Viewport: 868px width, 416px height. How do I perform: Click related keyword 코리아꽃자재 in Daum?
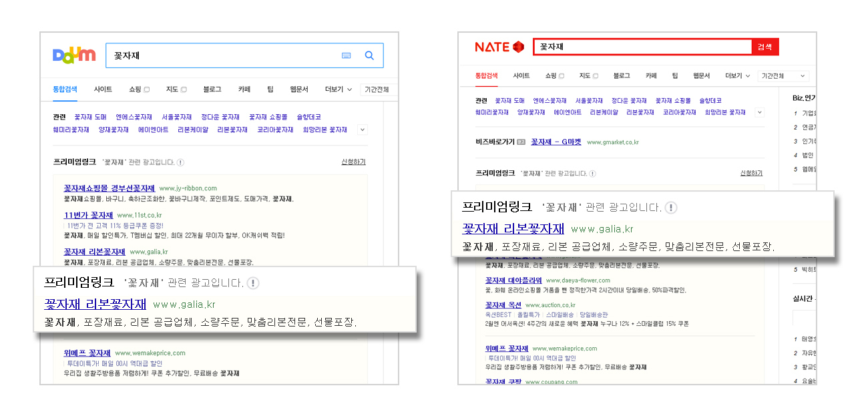(275, 130)
